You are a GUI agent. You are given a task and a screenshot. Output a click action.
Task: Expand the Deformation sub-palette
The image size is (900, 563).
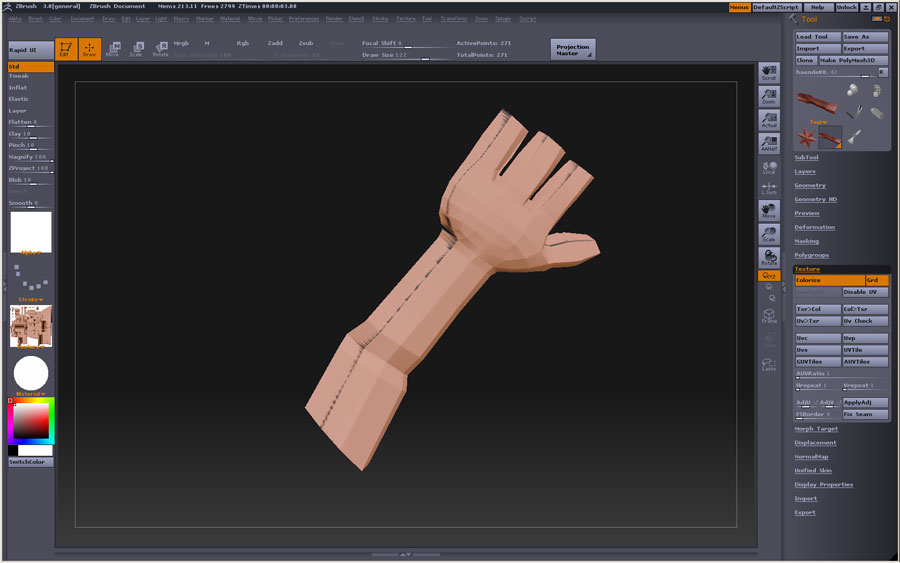tap(814, 227)
